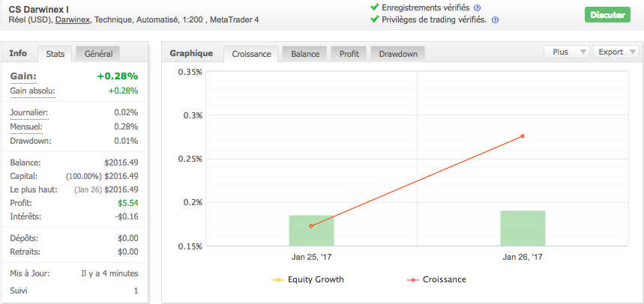
Task: Click the Jan 25 '17 green bar
Action: point(311,231)
